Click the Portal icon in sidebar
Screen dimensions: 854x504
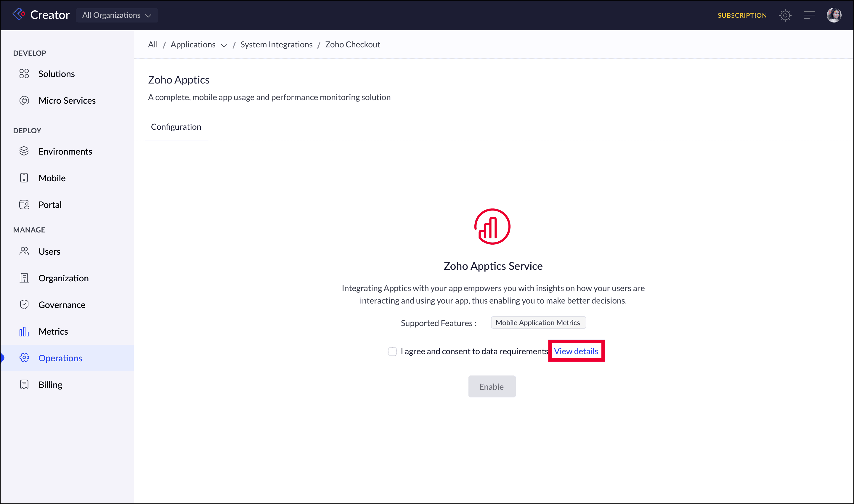(24, 205)
